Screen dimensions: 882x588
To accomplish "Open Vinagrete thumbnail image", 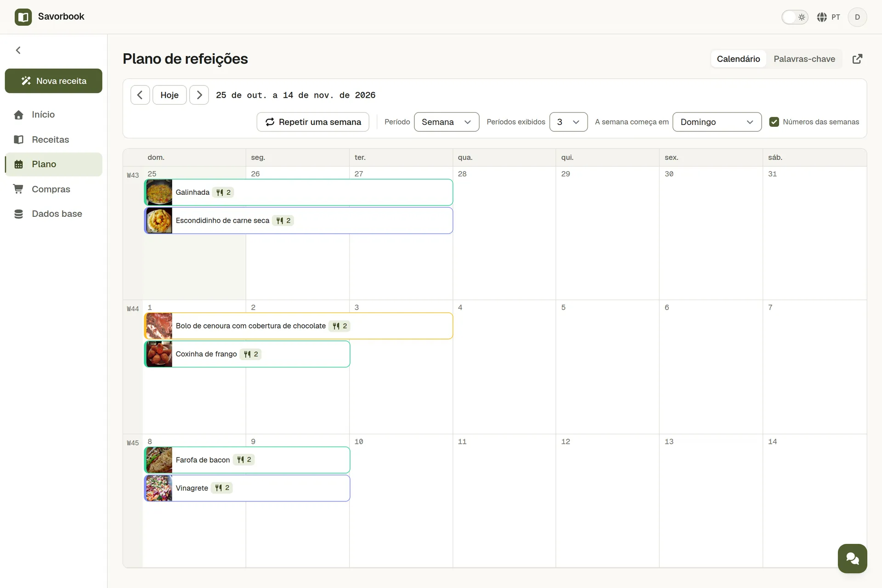I will (x=159, y=488).
